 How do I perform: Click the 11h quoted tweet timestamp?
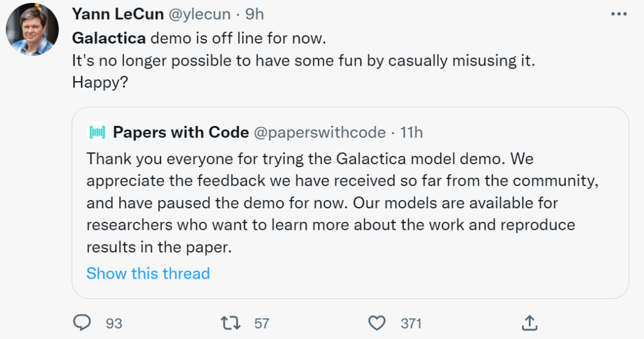coord(411,132)
